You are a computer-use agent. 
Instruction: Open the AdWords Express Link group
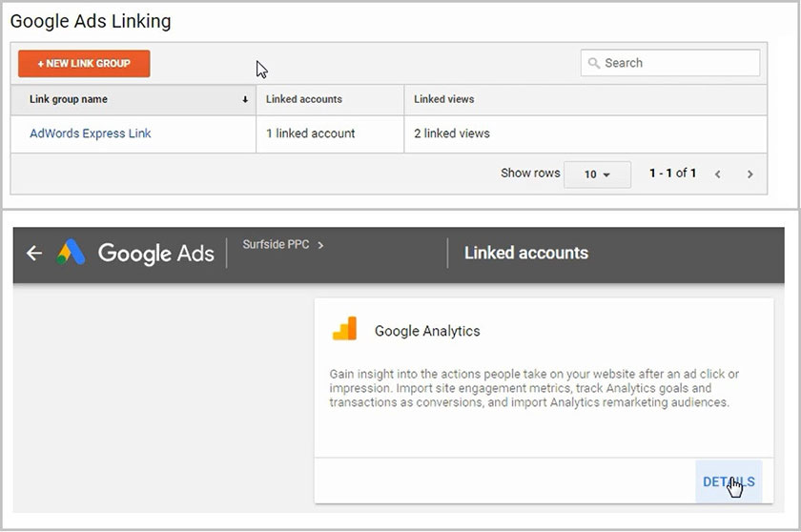click(x=91, y=133)
